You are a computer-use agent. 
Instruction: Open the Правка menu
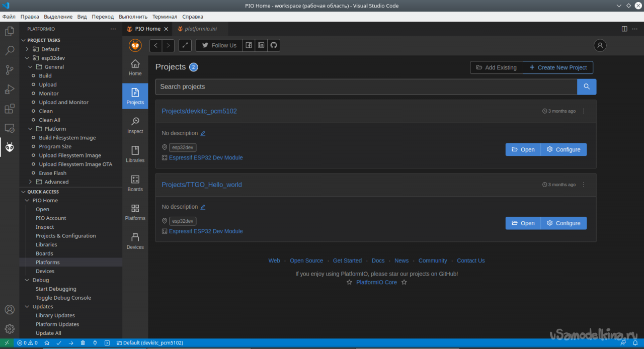(x=30, y=17)
